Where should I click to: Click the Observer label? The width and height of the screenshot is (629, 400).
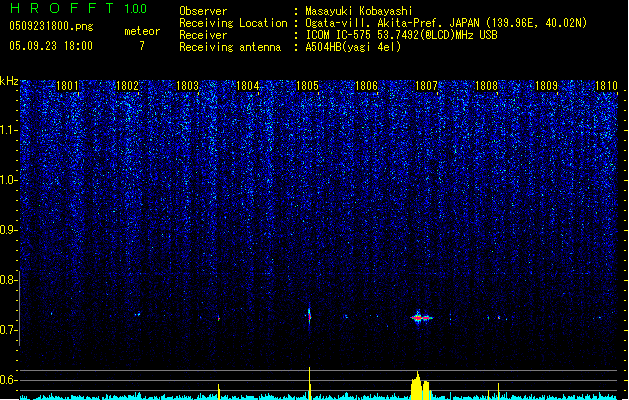click(203, 11)
